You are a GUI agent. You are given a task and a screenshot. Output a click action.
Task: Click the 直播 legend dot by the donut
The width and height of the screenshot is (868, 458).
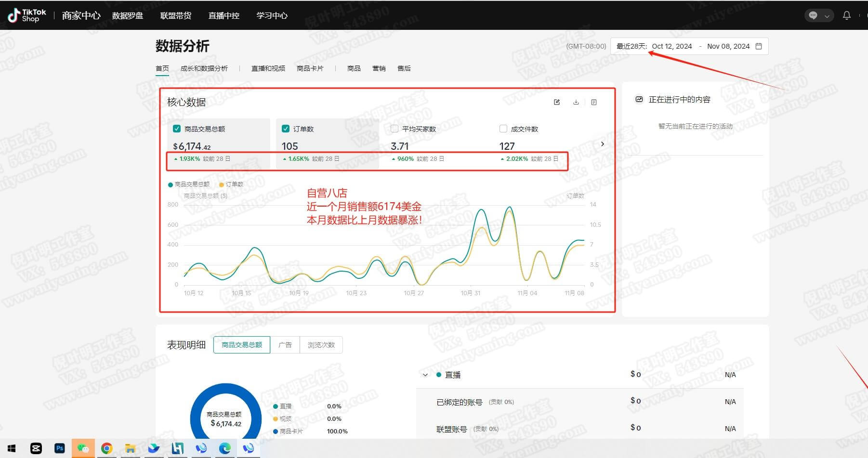click(x=276, y=406)
